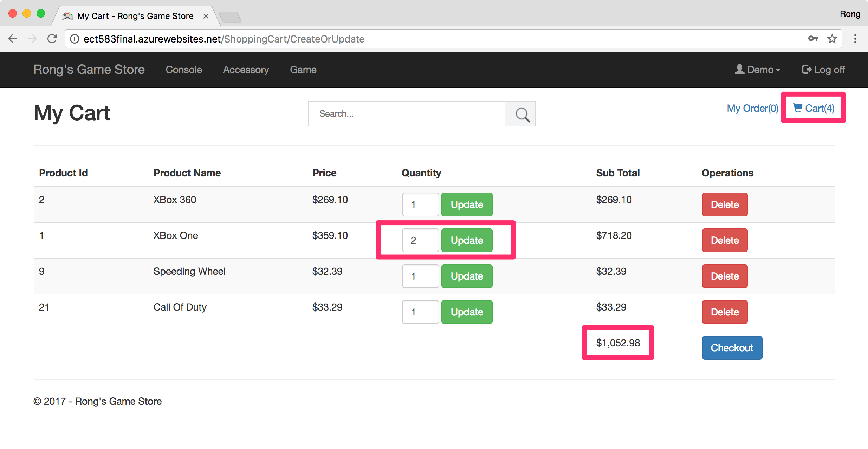Open Cart(4) link
The image size is (868, 449).
click(814, 108)
